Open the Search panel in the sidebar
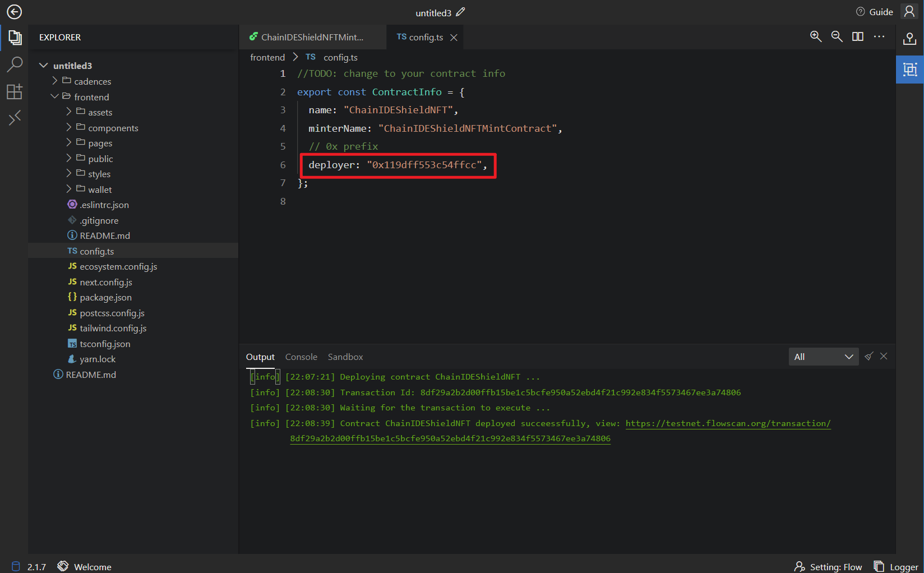Screen dimensions: 924x573 15,64
